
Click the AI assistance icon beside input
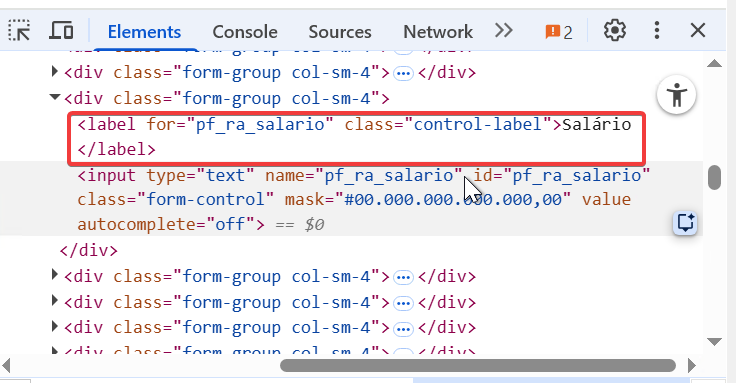(685, 222)
